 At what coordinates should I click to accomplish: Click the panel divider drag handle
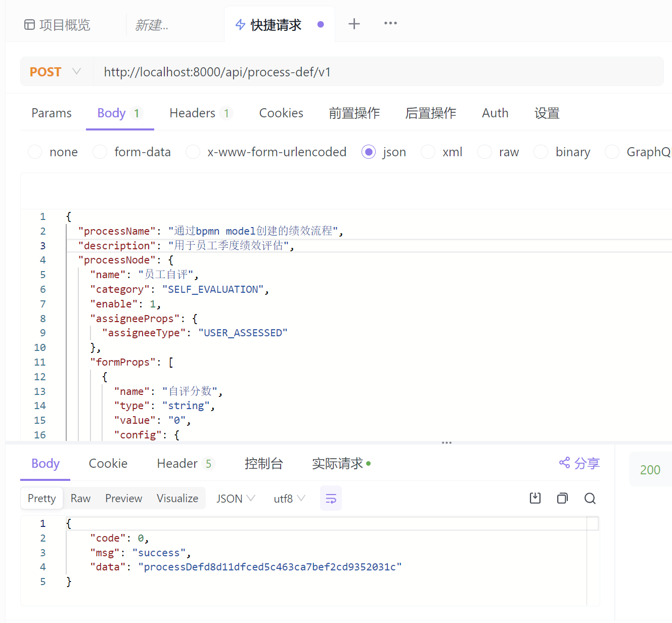pyautogui.click(x=446, y=443)
